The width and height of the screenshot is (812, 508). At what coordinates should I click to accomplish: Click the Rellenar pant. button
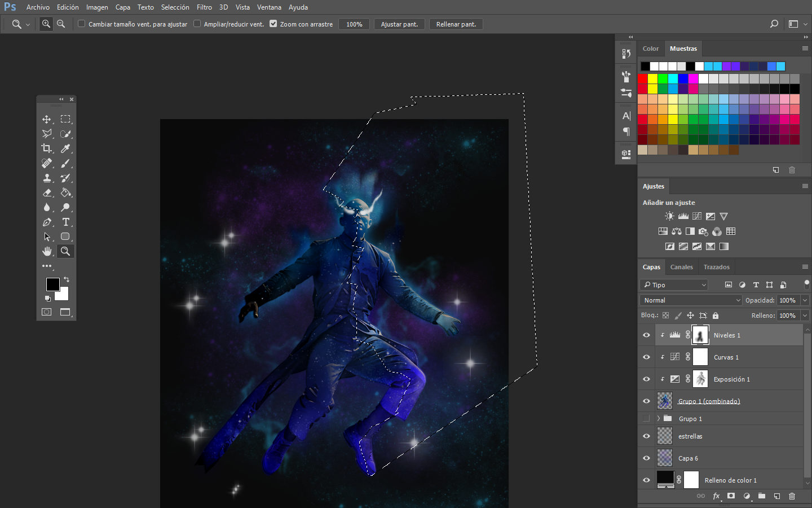point(456,24)
